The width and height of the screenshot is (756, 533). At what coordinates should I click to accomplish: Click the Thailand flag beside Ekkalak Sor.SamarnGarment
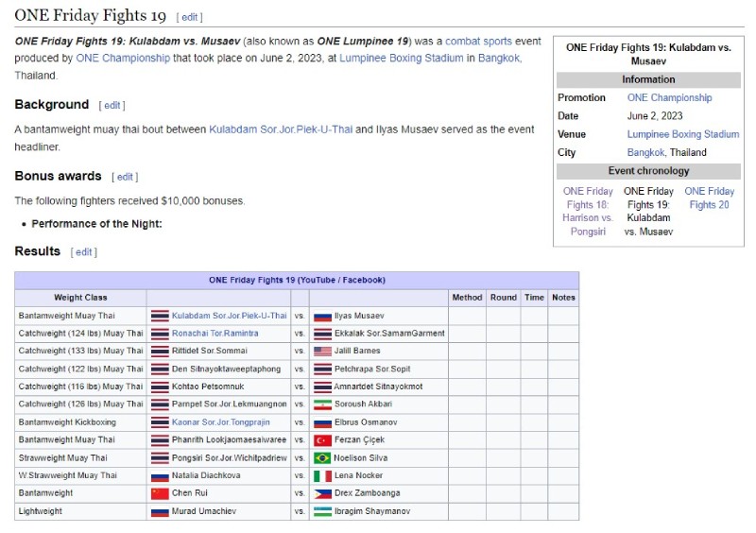[x=322, y=334]
